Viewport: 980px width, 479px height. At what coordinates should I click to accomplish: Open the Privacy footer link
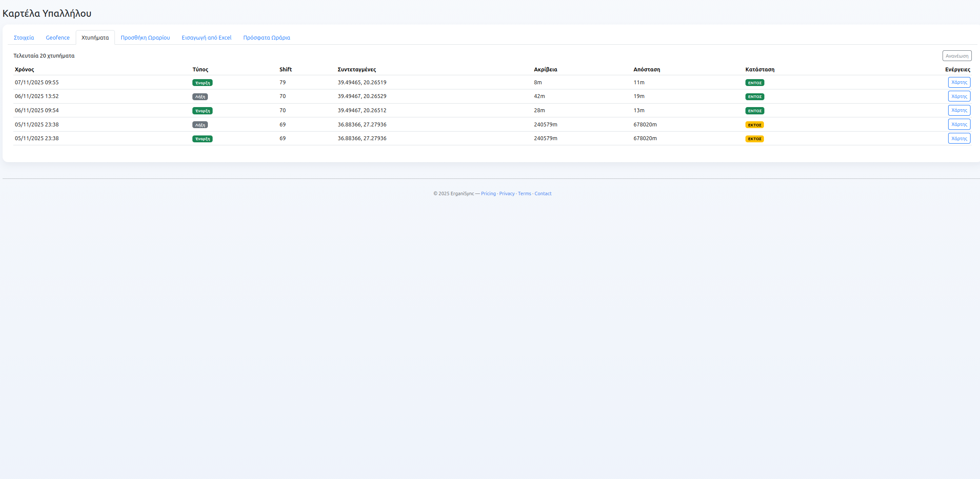(507, 193)
